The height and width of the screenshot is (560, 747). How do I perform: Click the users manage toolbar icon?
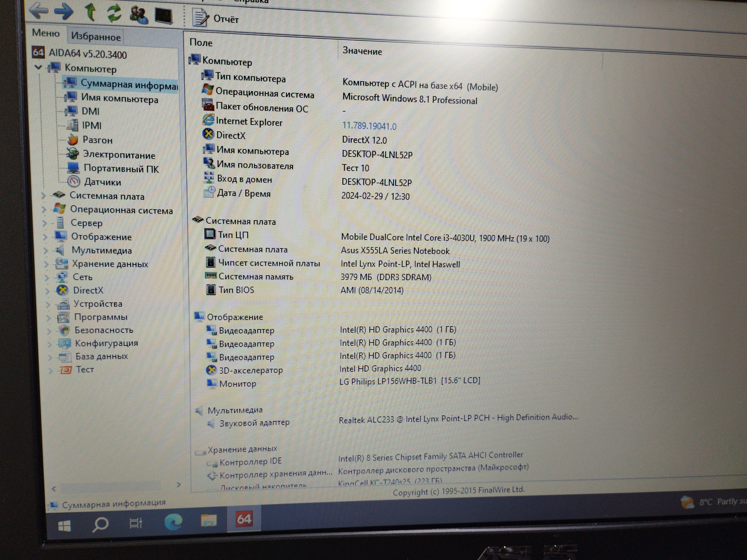click(x=139, y=15)
